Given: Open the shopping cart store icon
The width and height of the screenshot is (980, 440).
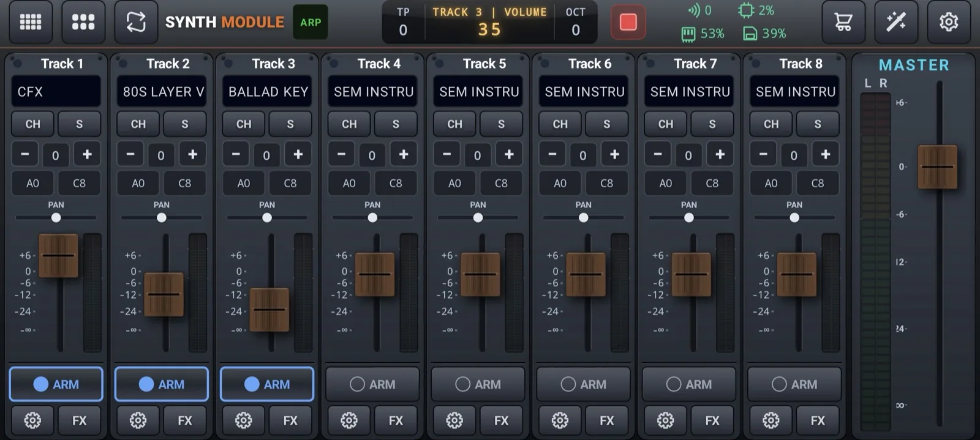Looking at the screenshot, I should pos(843,22).
